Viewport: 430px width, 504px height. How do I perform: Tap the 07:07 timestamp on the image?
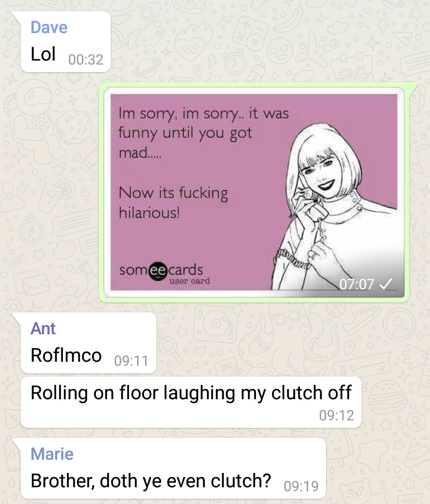pyautogui.click(x=357, y=284)
